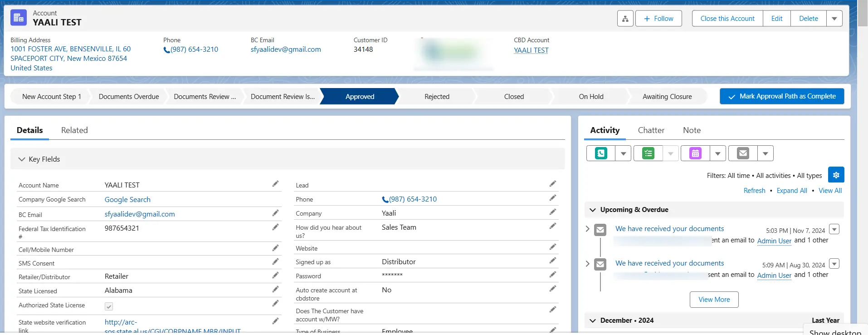868x335 pixels.
Task: Edit the BC Email field pencil
Action: point(275,213)
